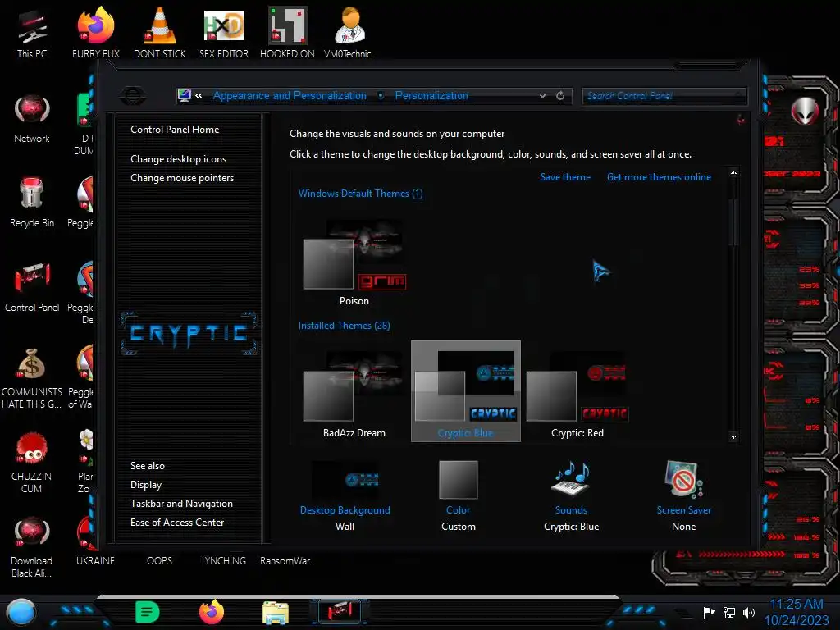Open Download Black Ali... desktop icon
The width and height of the screenshot is (840, 630).
point(32,547)
